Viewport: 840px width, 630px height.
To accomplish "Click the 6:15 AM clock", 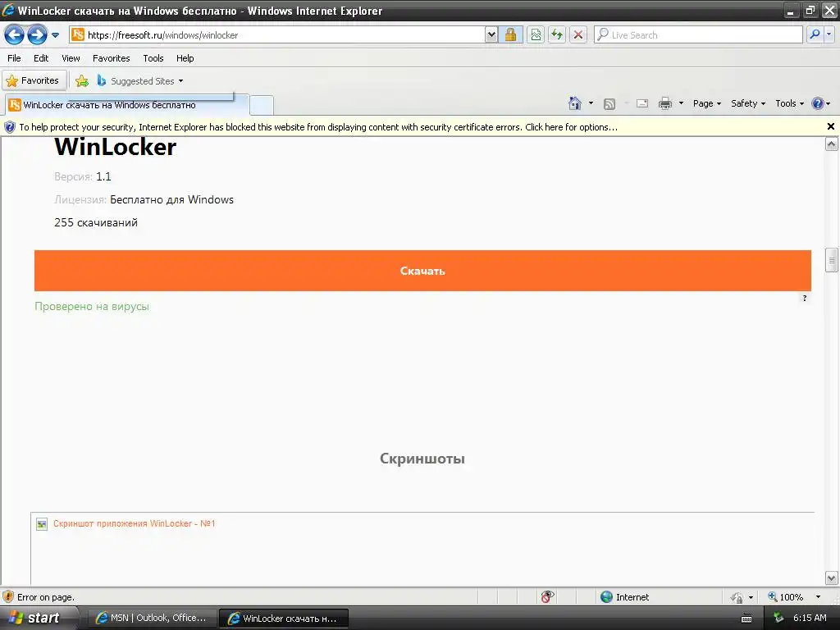I will 810,619.
